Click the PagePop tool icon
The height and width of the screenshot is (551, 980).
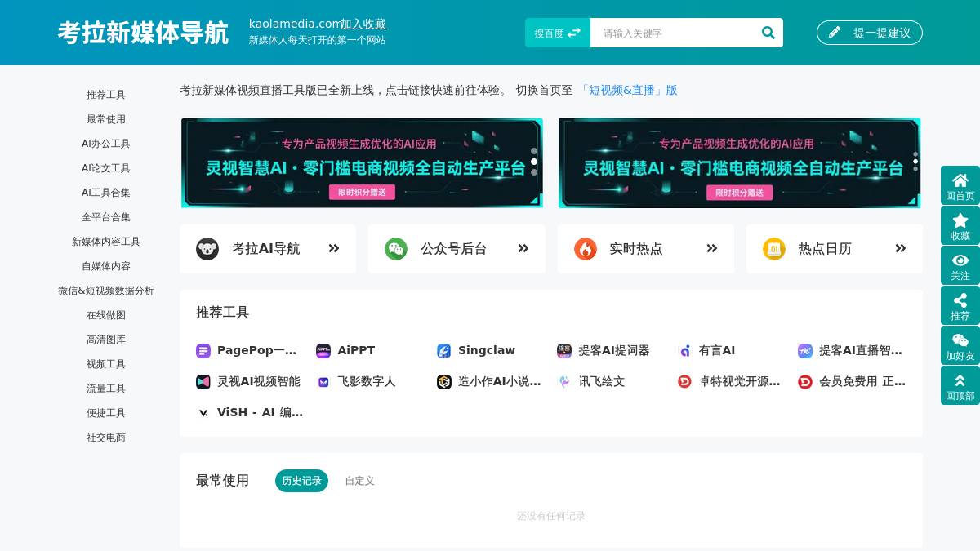[x=203, y=351]
